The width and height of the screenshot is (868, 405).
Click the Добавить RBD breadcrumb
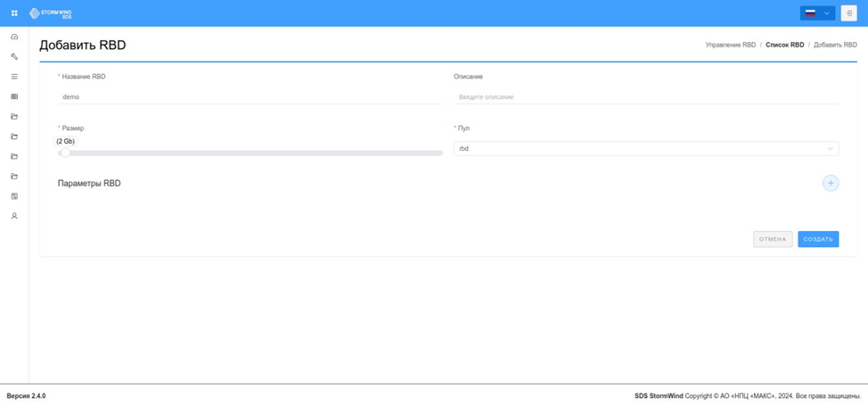tap(835, 45)
